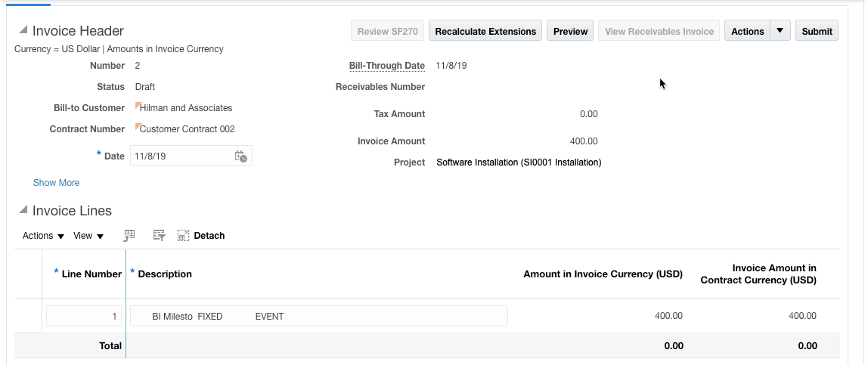The image size is (868, 365).
Task: Click the Query by Example filter icon
Action: tap(159, 236)
